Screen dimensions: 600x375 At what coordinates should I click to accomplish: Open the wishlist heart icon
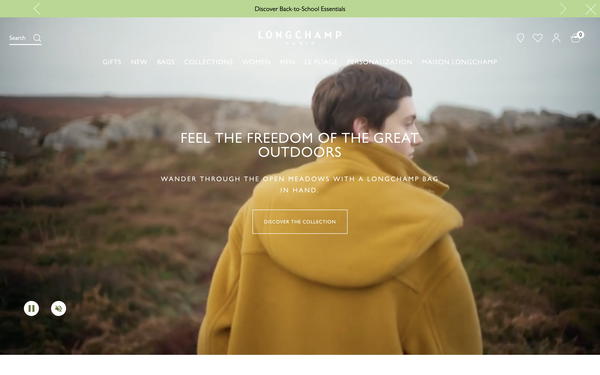click(538, 38)
